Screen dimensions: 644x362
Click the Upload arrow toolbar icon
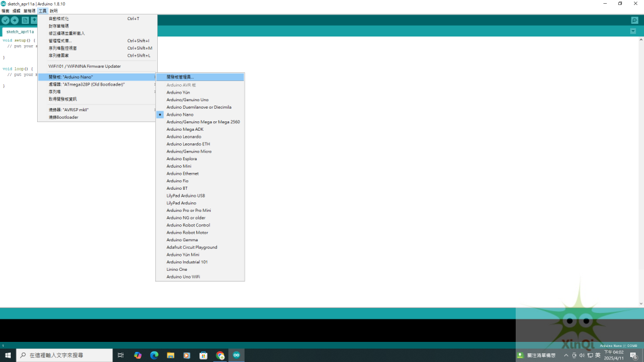[15, 20]
